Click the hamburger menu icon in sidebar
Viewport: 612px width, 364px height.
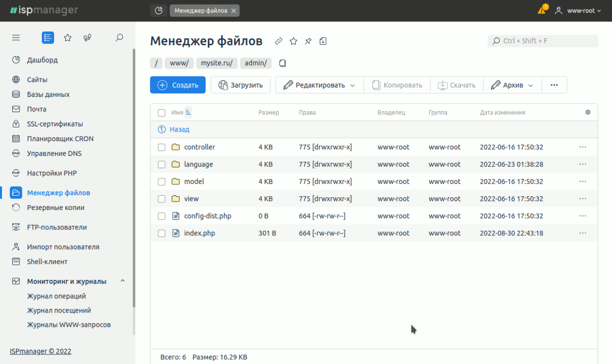(x=16, y=37)
